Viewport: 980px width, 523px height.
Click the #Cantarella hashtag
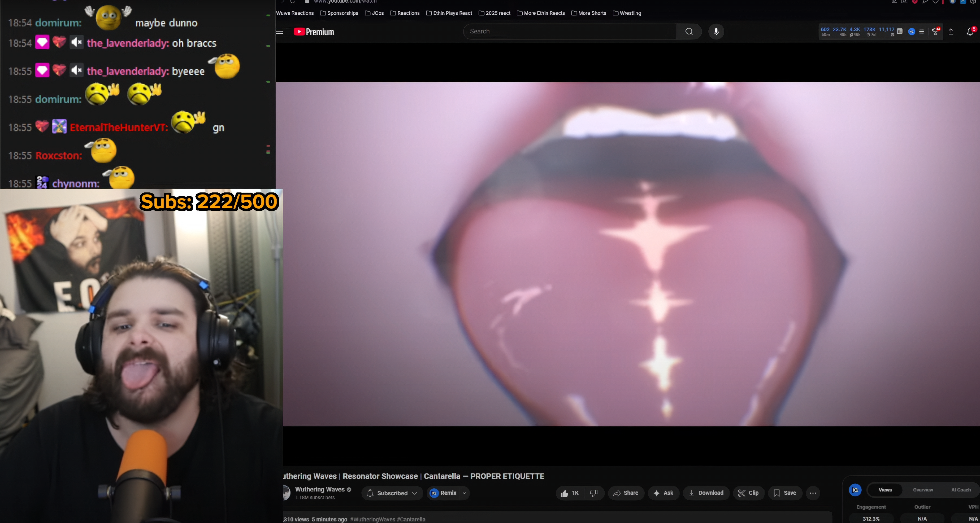coord(411,519)
